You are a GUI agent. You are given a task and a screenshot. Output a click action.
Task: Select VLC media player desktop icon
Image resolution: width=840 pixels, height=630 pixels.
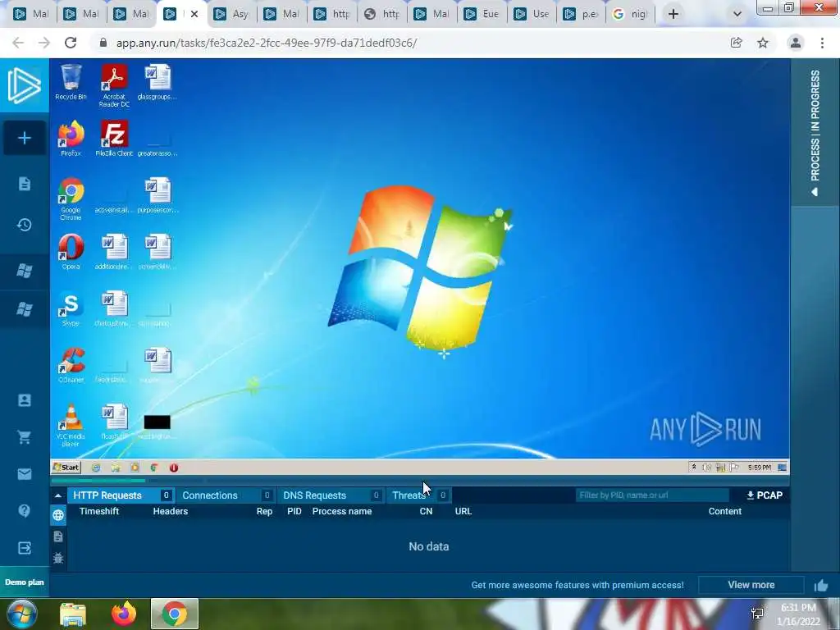tap(71, 426)
